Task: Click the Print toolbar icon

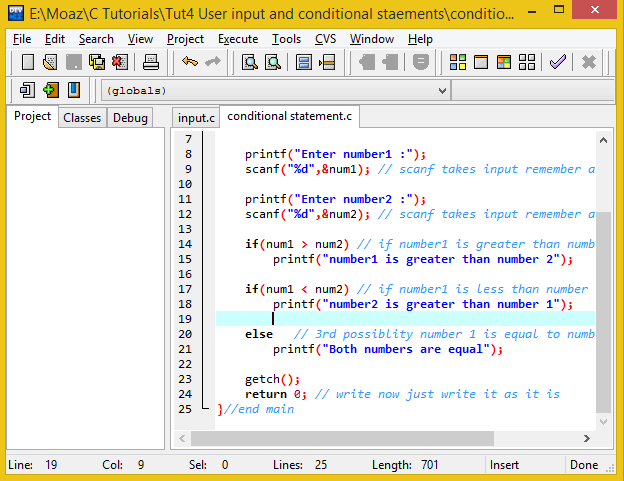Action: pyautogui.click(x=151, y=62)
